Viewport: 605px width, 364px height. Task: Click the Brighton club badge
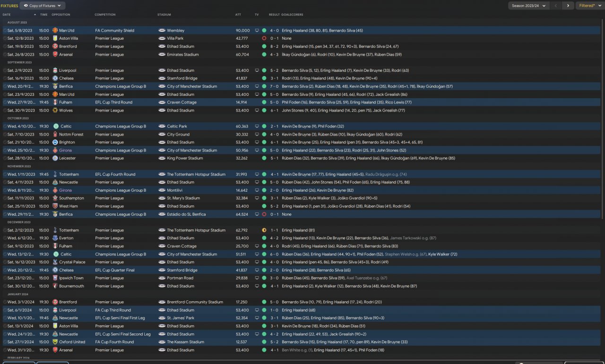(x=55, y=142)
